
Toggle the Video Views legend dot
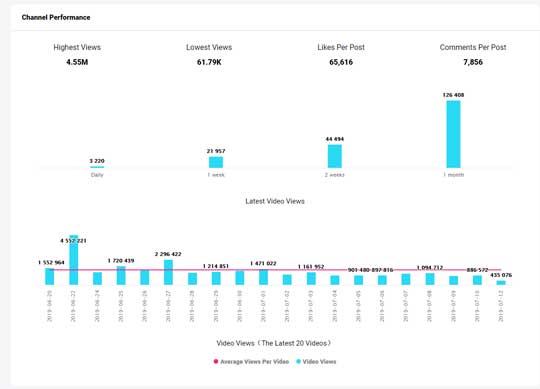[x=299, y=361]
